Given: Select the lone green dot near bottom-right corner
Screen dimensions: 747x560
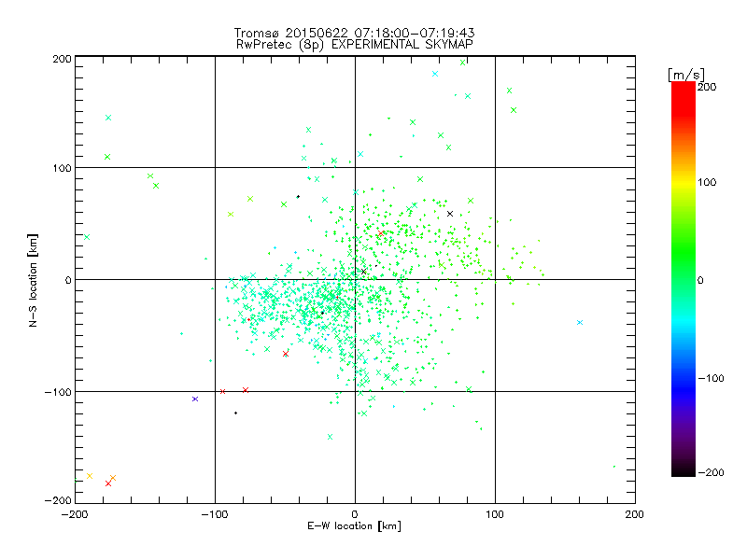Looking at the screenshot, I should [614, 467].
